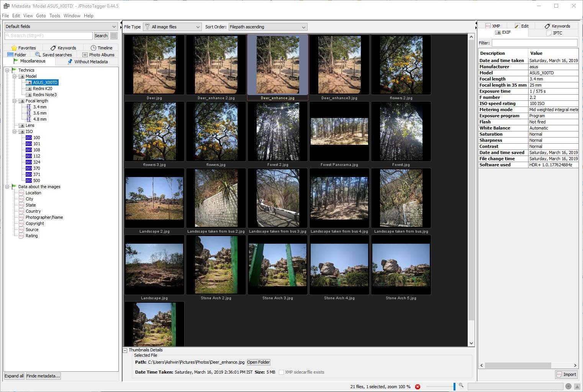583x392 pixels.
Task: Click the ISO icon next to 324
Action: click(x=29, y=162)
